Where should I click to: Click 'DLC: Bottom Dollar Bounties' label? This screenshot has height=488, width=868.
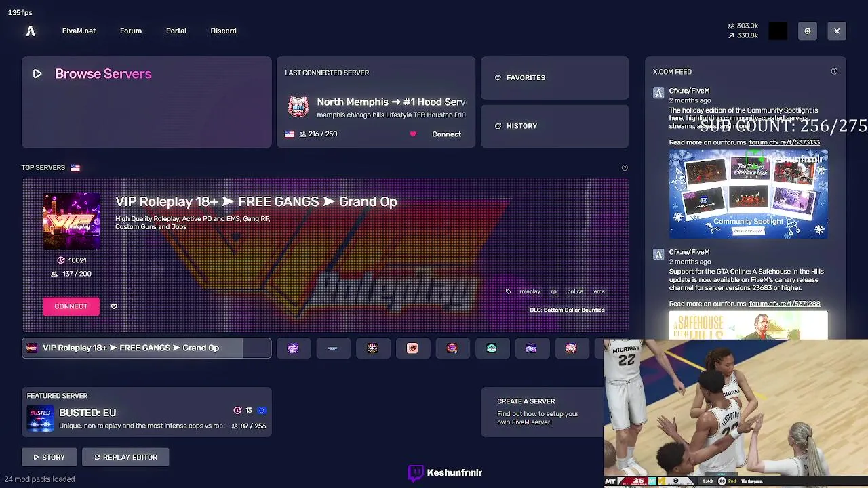point(567,310)
